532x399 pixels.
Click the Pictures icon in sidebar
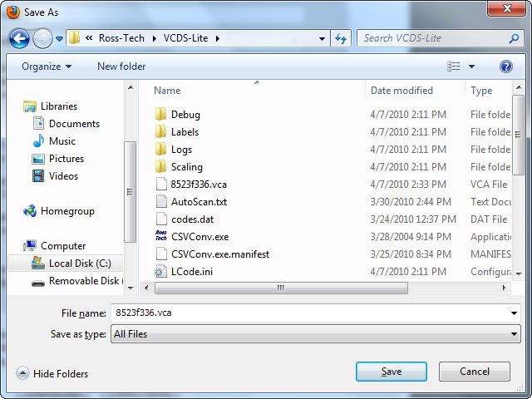[x=38, y=159]
